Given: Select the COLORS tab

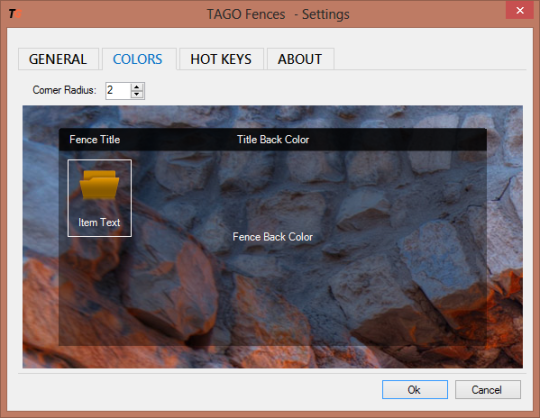Looking at the screenshot, I should pos(139,59).
